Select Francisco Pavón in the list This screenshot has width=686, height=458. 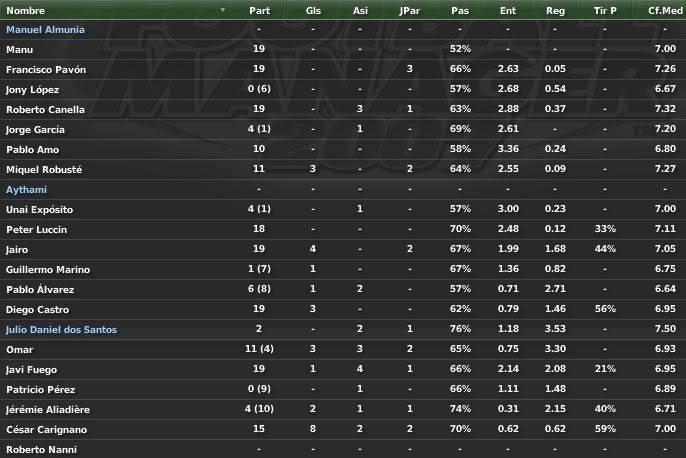point(343,69)
